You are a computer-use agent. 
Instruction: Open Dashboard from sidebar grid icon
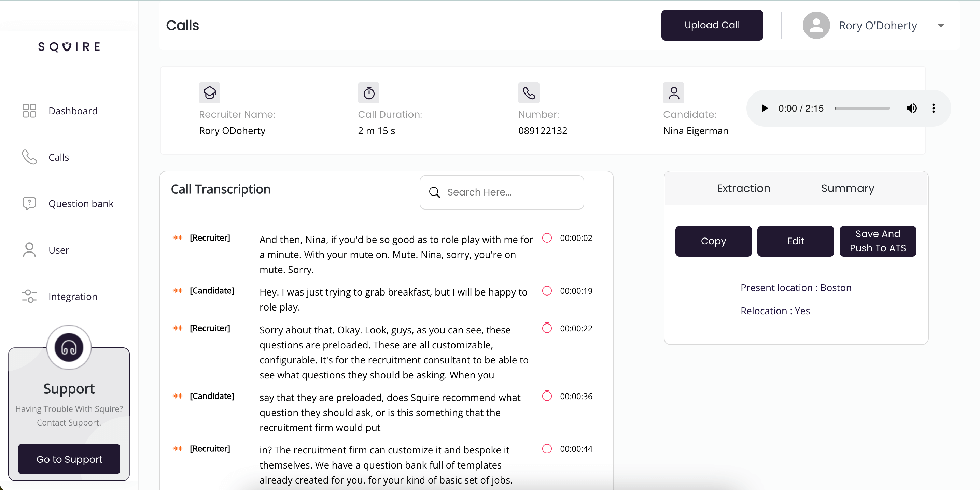(29, 111)
